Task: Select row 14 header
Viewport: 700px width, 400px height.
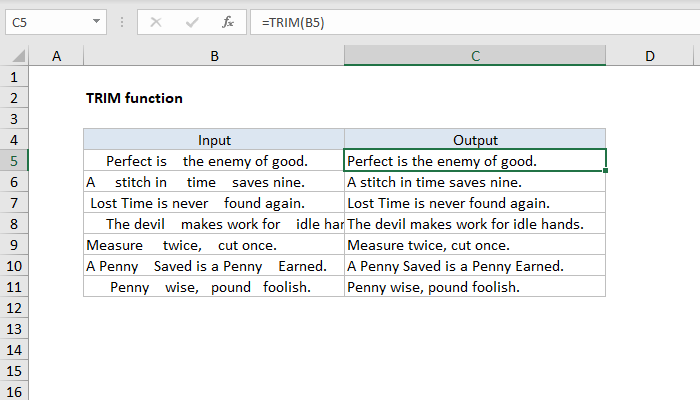Action: (x=14, y=350)
